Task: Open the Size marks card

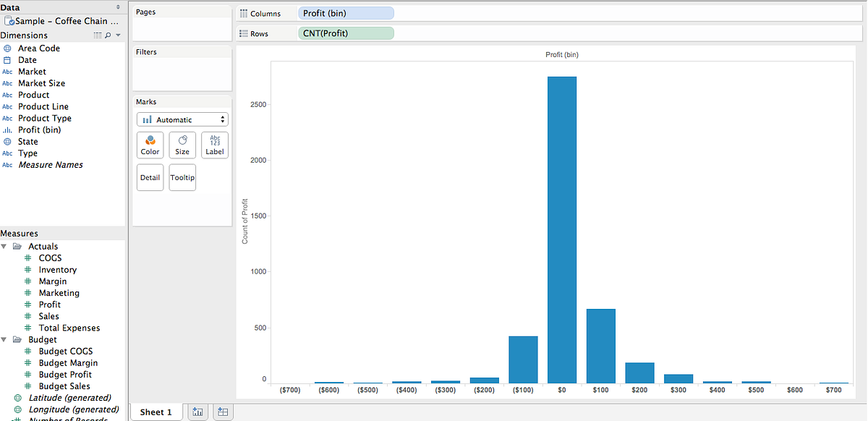Action: click(182, 145)
